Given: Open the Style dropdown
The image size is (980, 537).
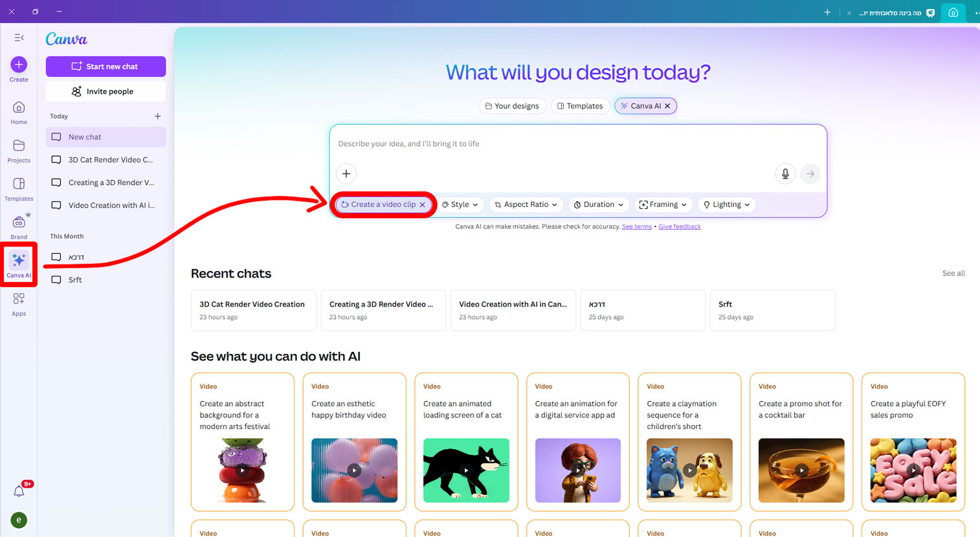Looking at the screenshot, I should coord(460,204).
